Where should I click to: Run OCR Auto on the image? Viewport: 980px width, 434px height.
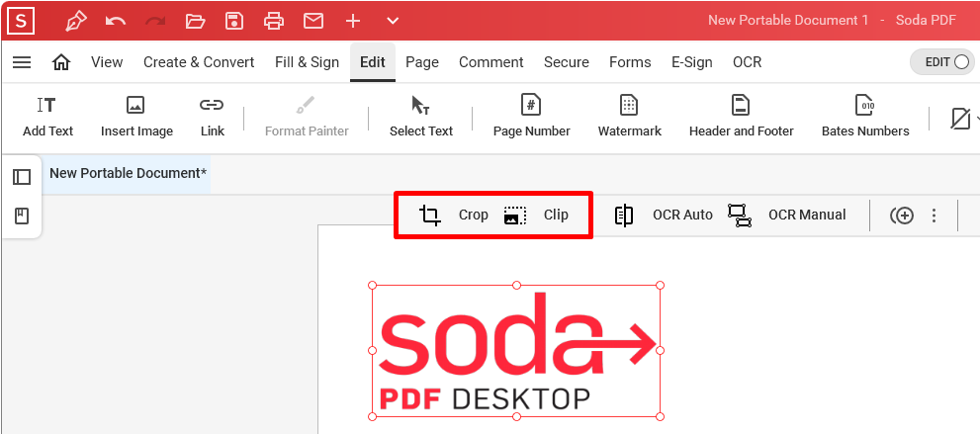pos(664,215)
